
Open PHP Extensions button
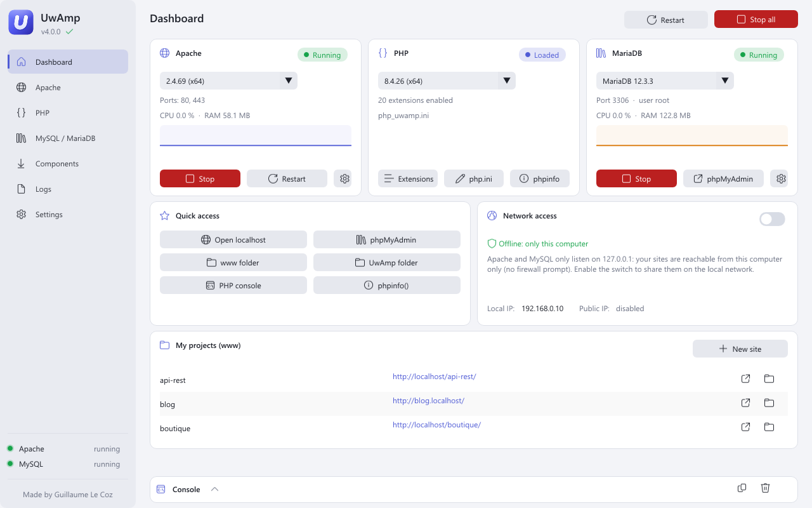(408, 178)
